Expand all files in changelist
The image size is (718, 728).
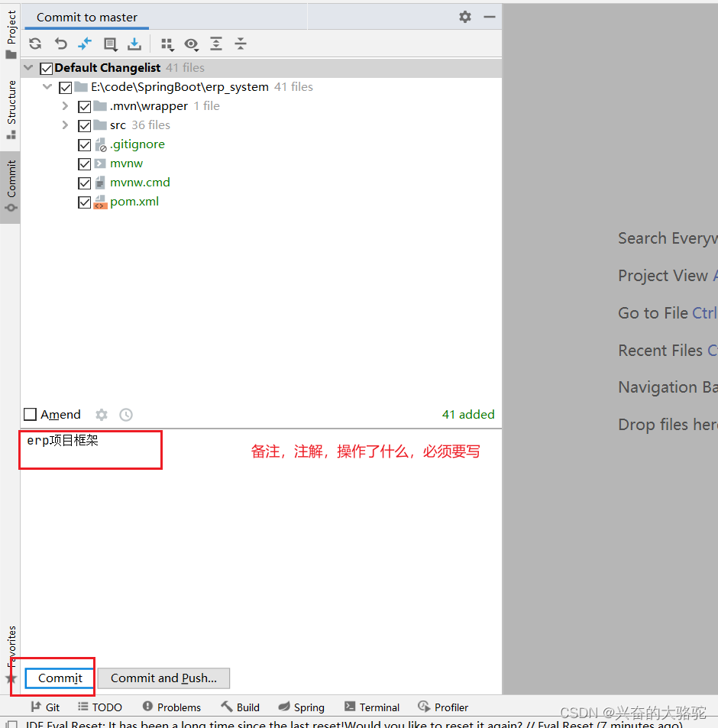pos(215,44)
